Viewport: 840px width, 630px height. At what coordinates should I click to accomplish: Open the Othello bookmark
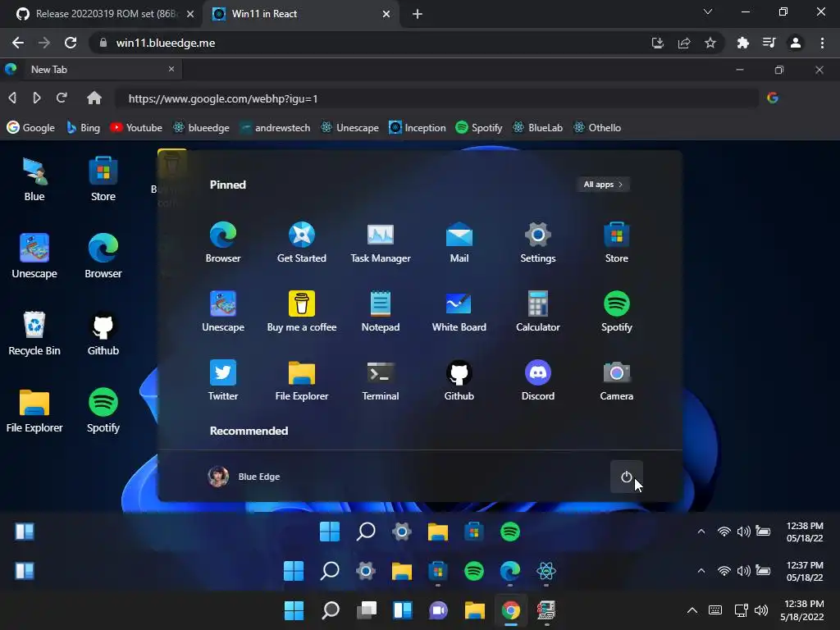[597, 127]
